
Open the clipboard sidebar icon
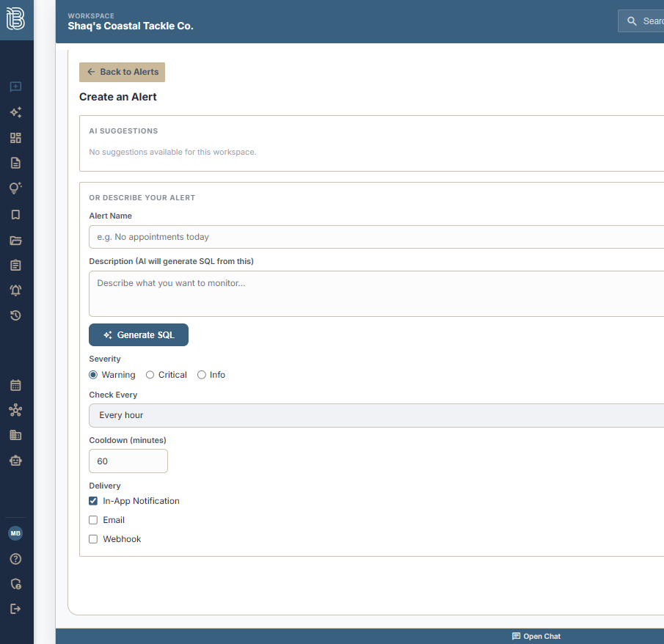(15, 265)
